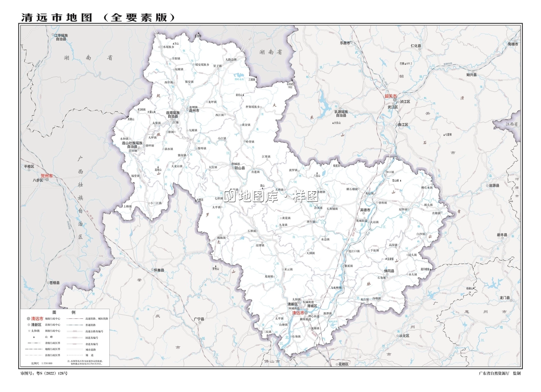Select the 韶关市 label in red
The image size is (541, 392).
[x=391, y=96]
